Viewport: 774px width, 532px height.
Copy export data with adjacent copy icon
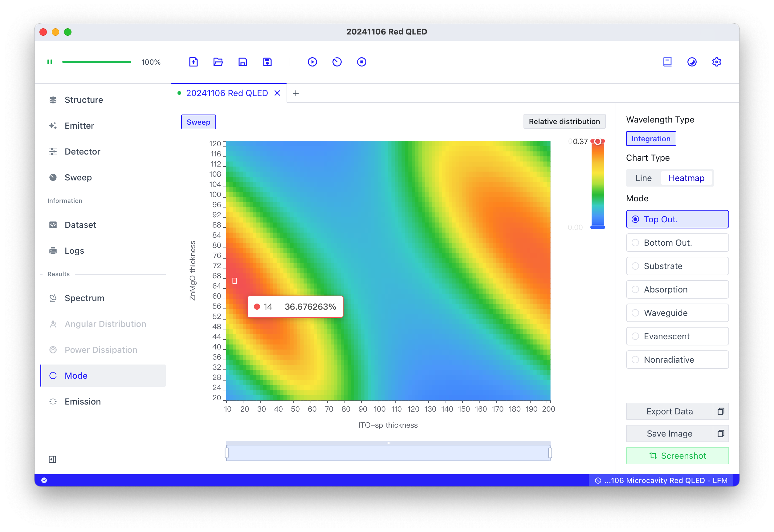pyautogui.click(x=721, y=412)
